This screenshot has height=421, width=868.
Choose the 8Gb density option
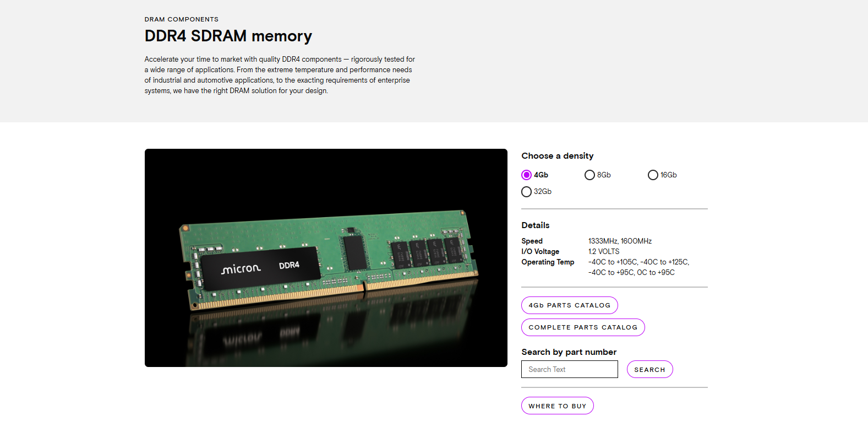[589, 175]
